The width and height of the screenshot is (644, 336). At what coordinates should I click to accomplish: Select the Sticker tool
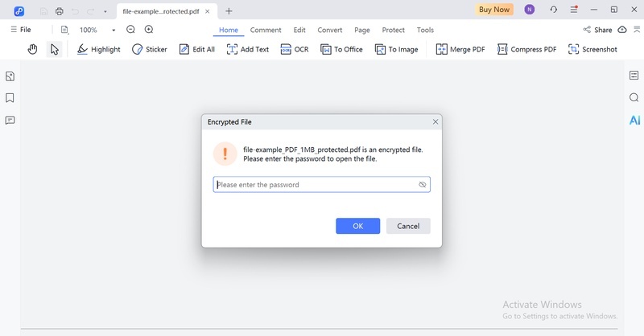[150, 49]
